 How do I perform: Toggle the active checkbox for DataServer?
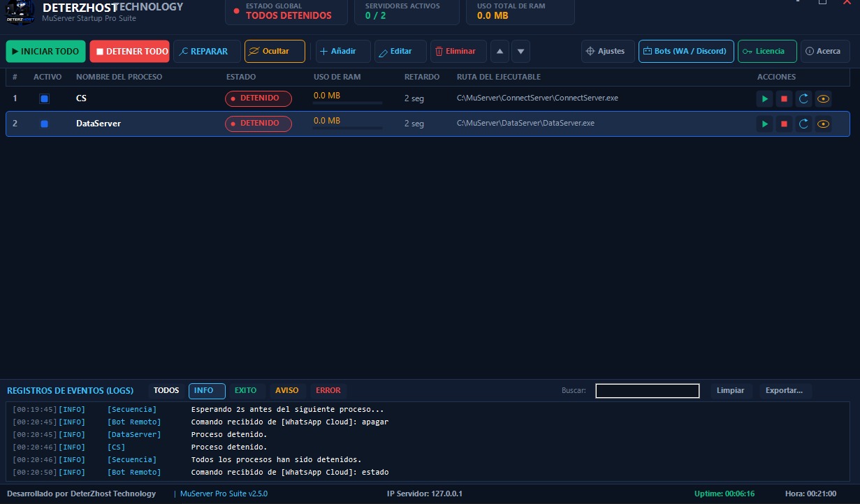[45, 124]
